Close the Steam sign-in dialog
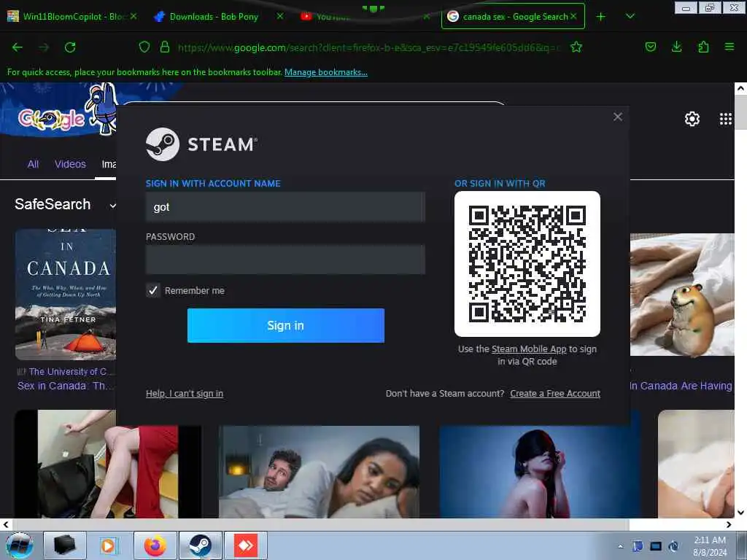Image resolution: width=747 pixels, height=560 pixels. click(618, 117)
